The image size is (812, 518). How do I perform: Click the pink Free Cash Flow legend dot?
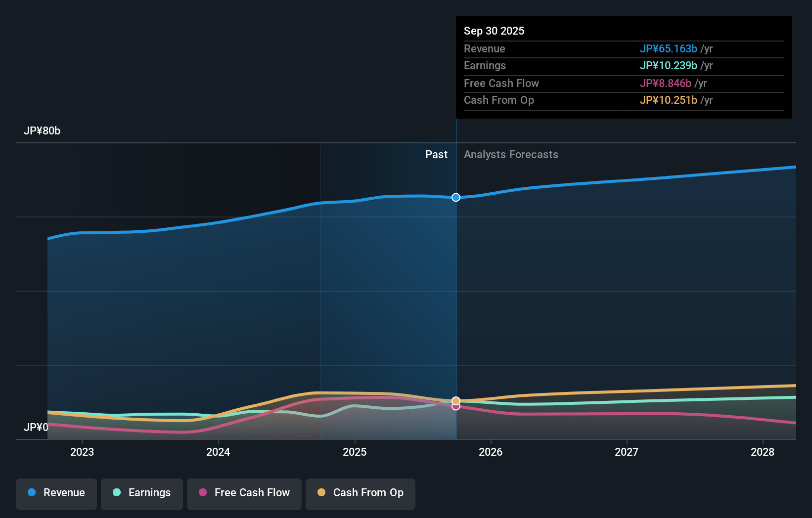[x=202, y=493]
